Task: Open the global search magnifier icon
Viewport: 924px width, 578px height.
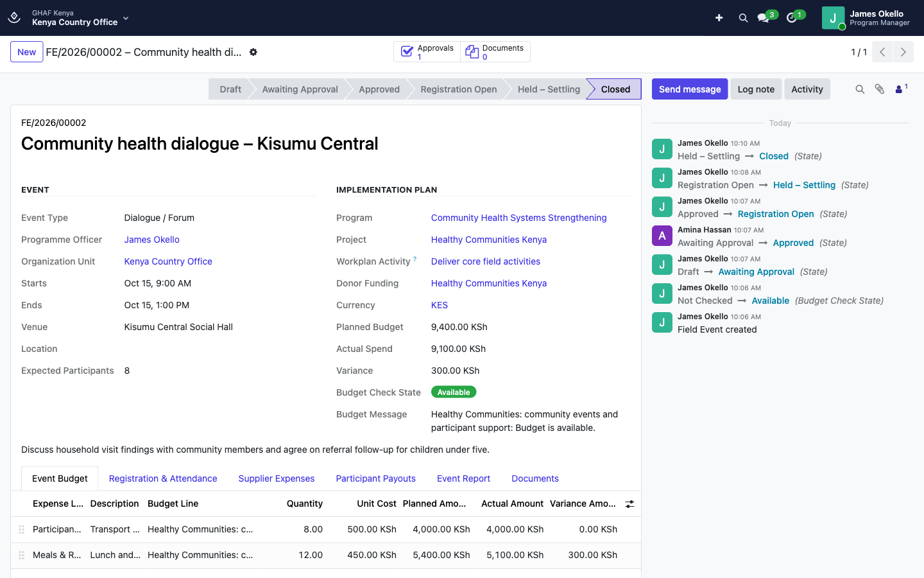Action: click(x=743, y=18)
